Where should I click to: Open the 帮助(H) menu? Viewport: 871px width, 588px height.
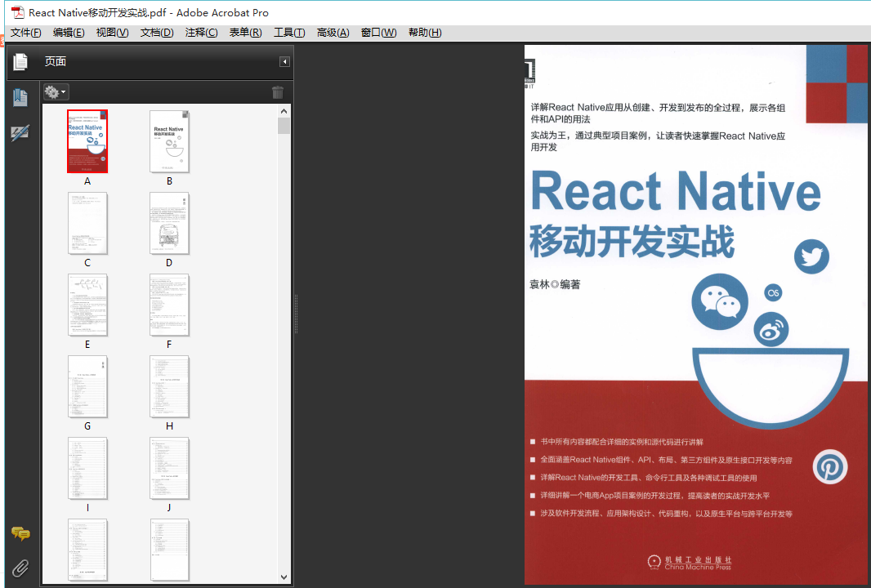point(425,33)
